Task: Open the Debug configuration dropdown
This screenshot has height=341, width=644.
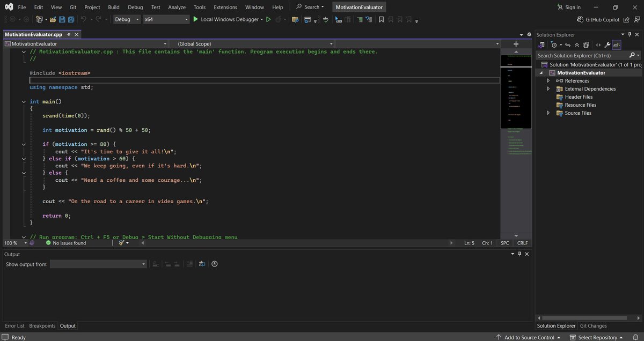Action: coord(127,19)
